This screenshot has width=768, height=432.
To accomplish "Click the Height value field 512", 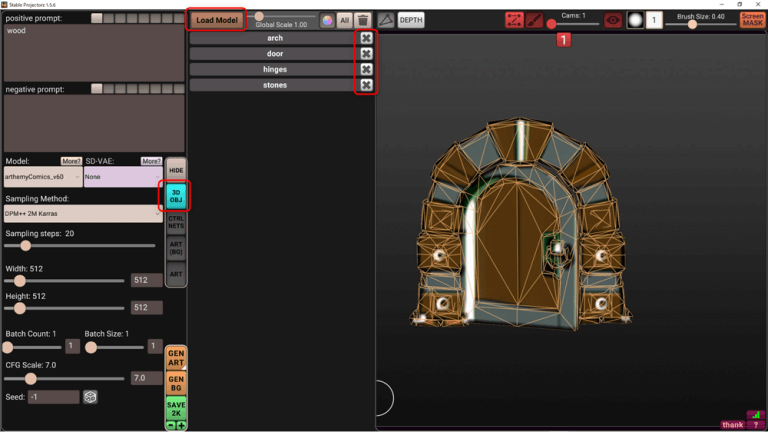I will point(146,308).
